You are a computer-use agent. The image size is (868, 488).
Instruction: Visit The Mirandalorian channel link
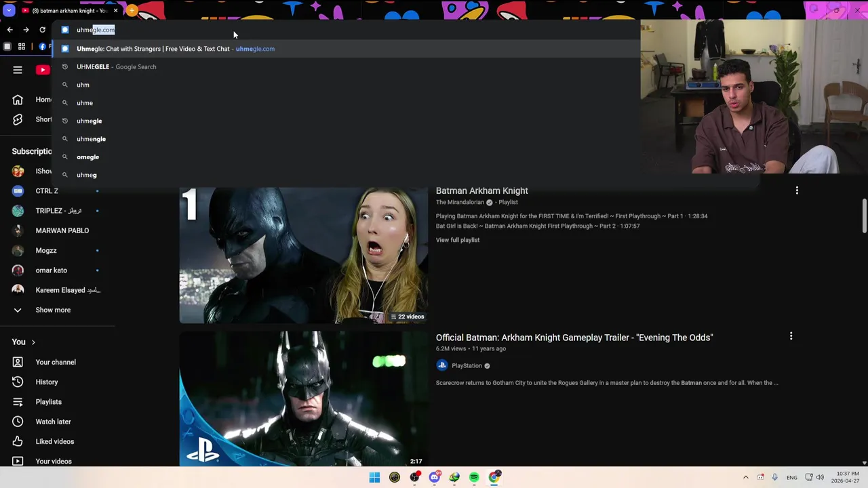460,202
